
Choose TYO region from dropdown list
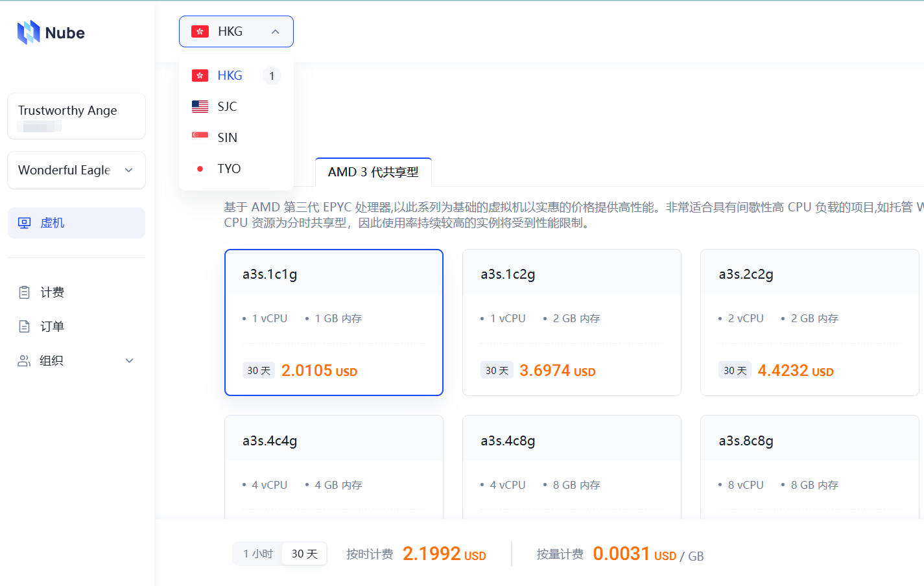[236, 169]
